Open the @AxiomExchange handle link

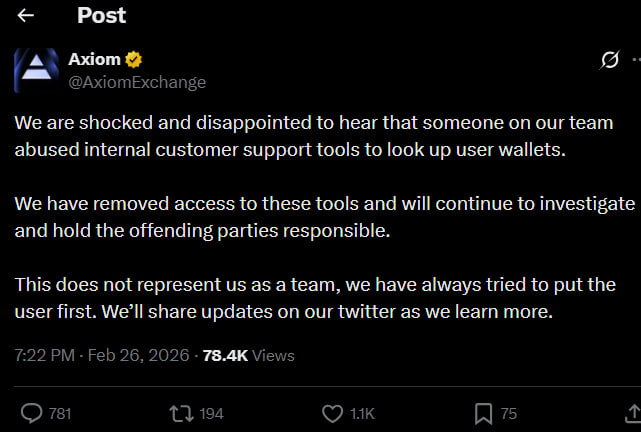[136, 82]
